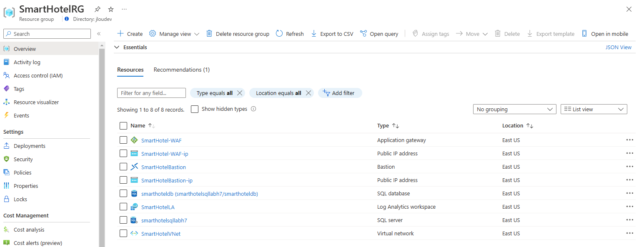Open the SmartHotel-WAF resource link

coord(161,140)
